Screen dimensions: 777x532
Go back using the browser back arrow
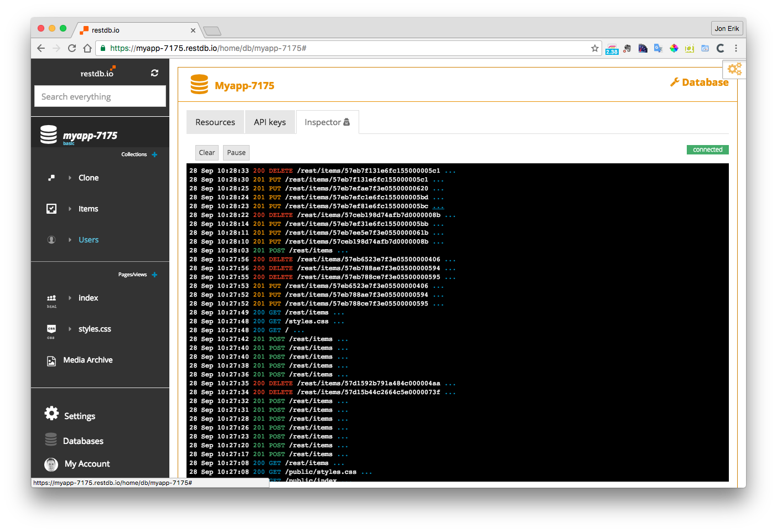(41, 48)
